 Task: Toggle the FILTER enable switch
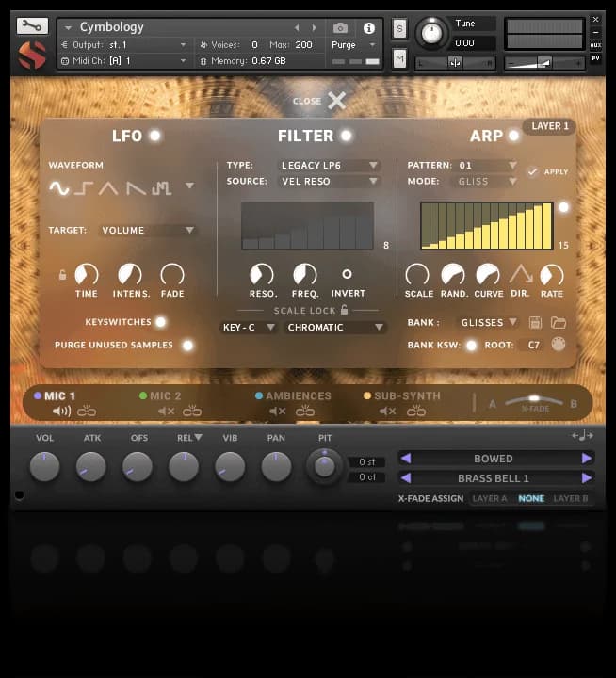click(347, 136)
